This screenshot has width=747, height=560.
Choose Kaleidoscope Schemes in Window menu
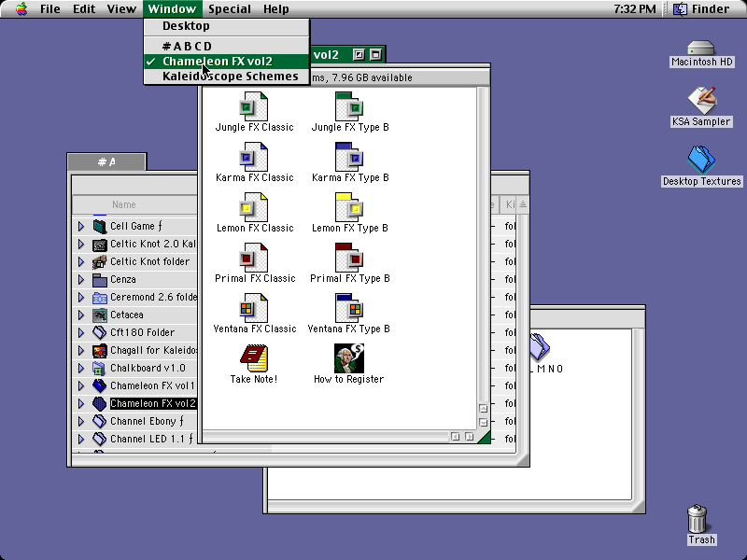(x=227, y=77)
